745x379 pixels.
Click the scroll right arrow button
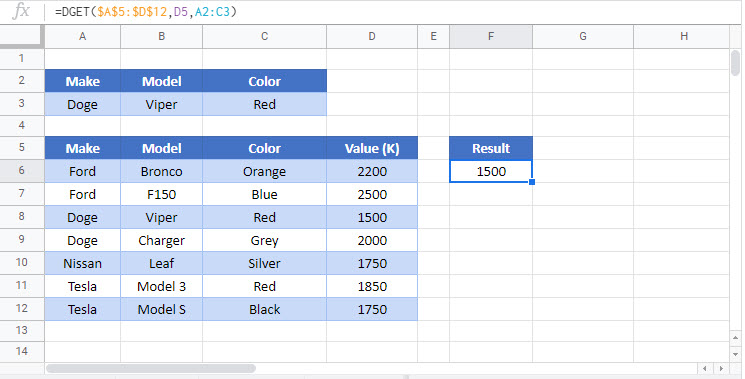[721, 368]
